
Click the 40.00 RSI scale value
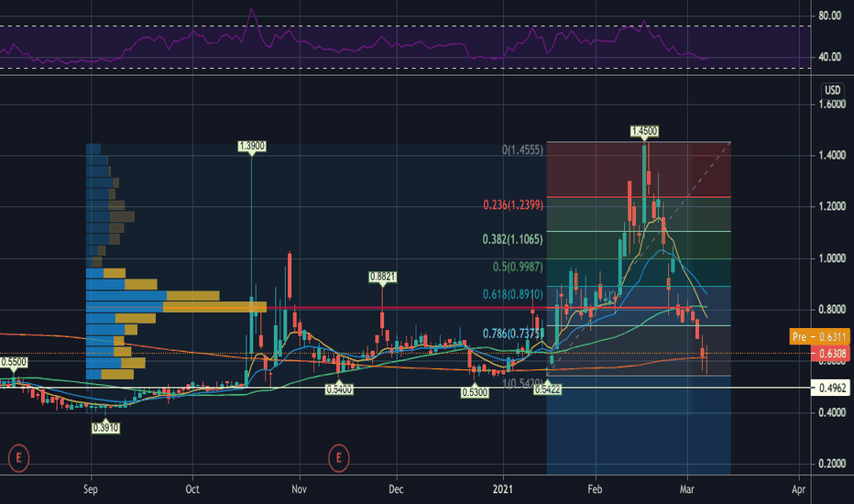coord(829,57)
